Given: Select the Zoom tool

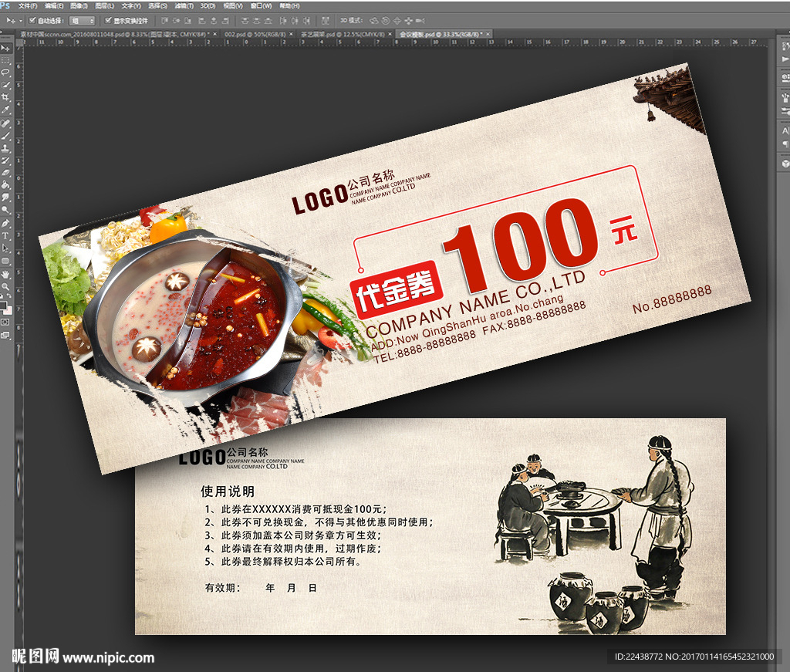Looking at the screenshot, I should [x=5, y=287].
